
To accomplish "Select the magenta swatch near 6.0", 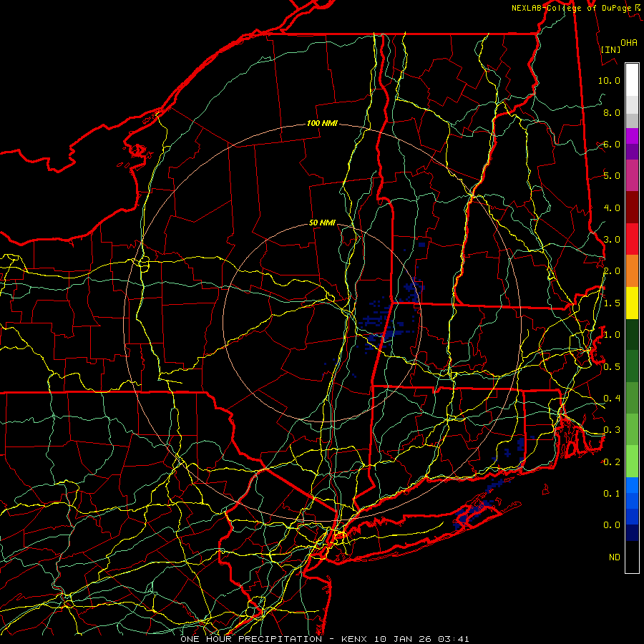I will tap(632, 136).
